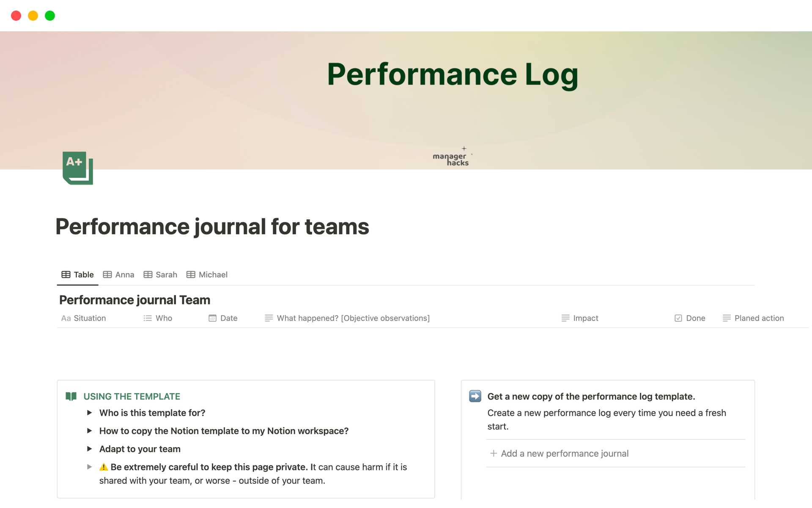The height and width of the screenshot is (508, 812).
Task: Click the list icon on the Who column
Action: (x=147, y=318)
